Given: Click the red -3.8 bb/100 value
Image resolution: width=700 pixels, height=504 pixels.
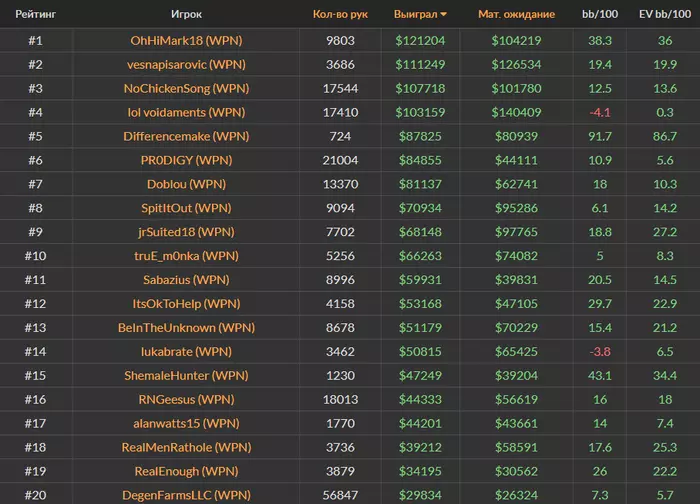Looking at the screenshot, I should tap(600, 352).
